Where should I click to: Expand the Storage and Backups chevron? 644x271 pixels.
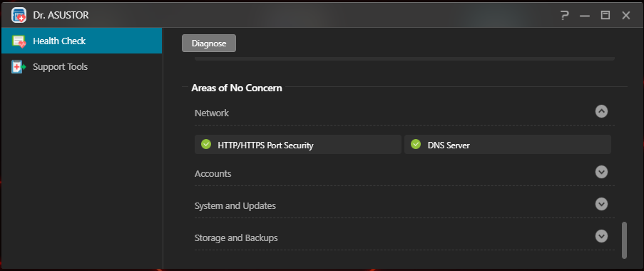(x=601, y=235)
